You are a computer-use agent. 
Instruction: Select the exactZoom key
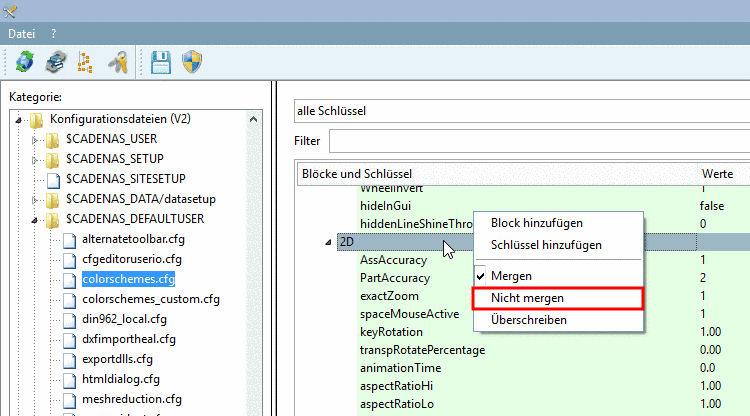(x=389, y=296)
